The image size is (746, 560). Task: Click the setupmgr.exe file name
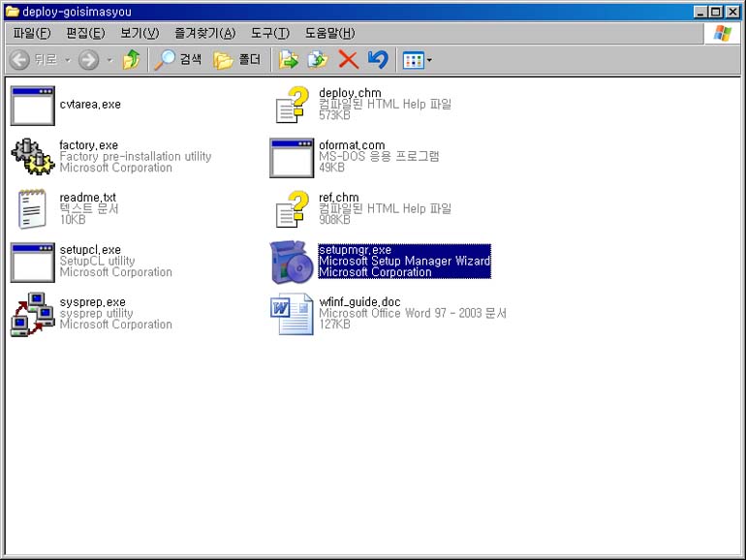[356, 250]
